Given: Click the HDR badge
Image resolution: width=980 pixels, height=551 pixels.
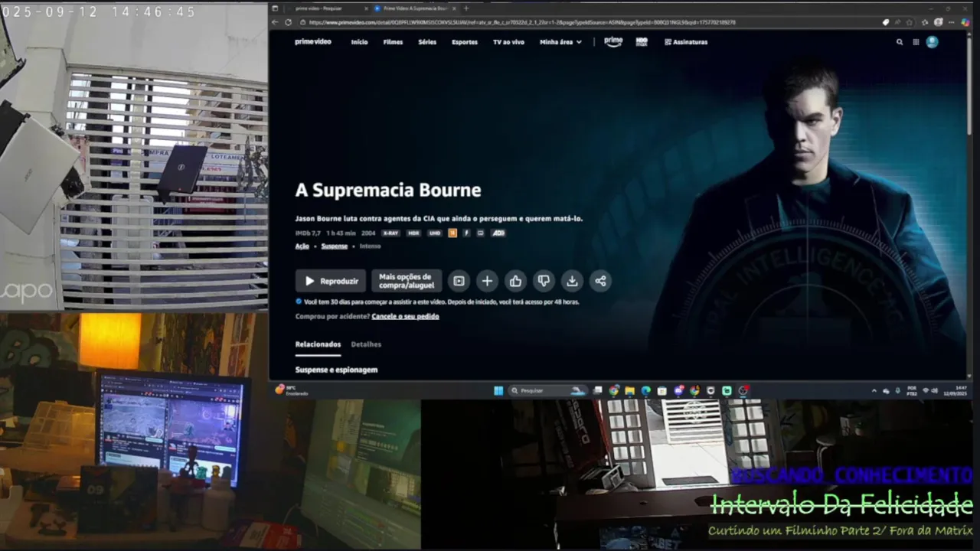Looking at the screenshot, I should (413, 233).
